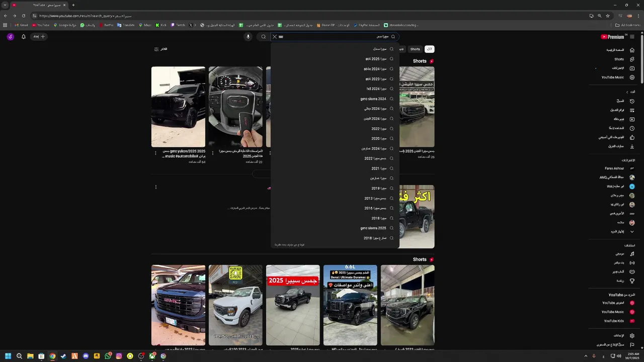Click the Create button
Screen dimensions: 644x362
coord(39,37)
